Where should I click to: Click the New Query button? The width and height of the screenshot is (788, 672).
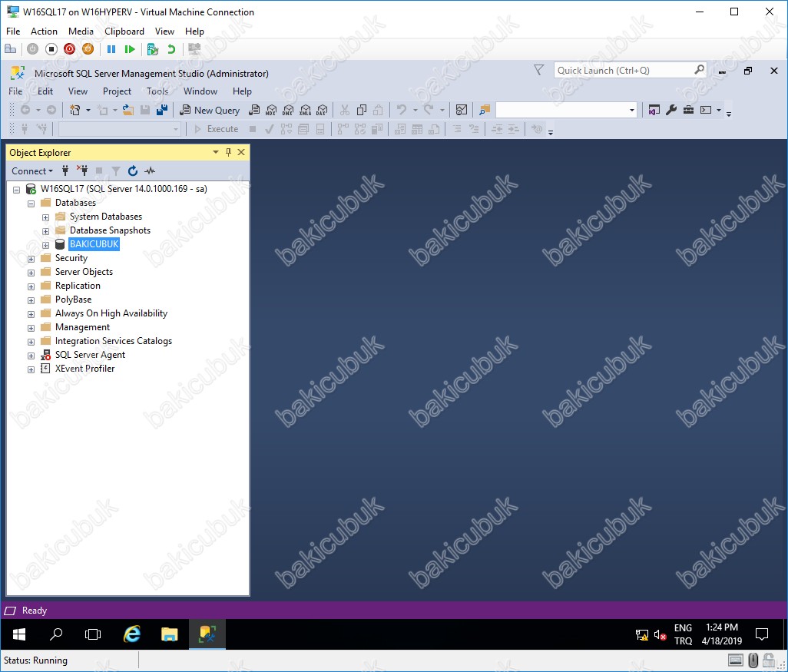(x=210, y=110)
